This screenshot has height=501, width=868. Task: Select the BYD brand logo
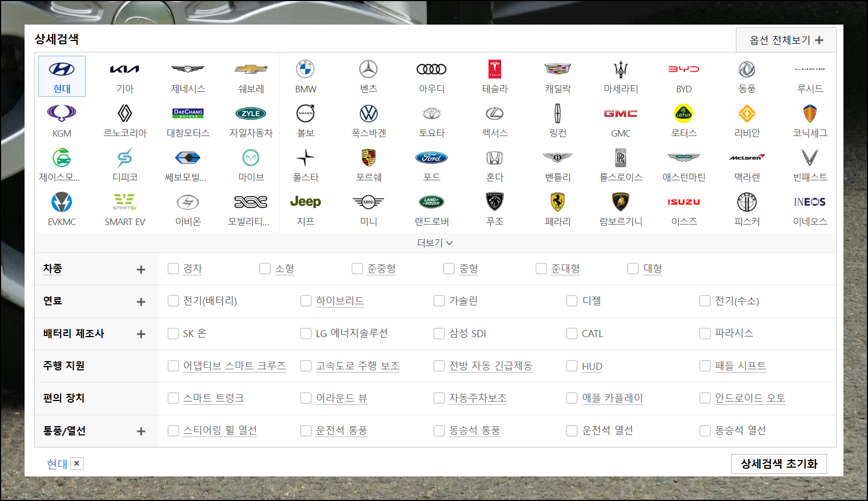tap(684, 69)
